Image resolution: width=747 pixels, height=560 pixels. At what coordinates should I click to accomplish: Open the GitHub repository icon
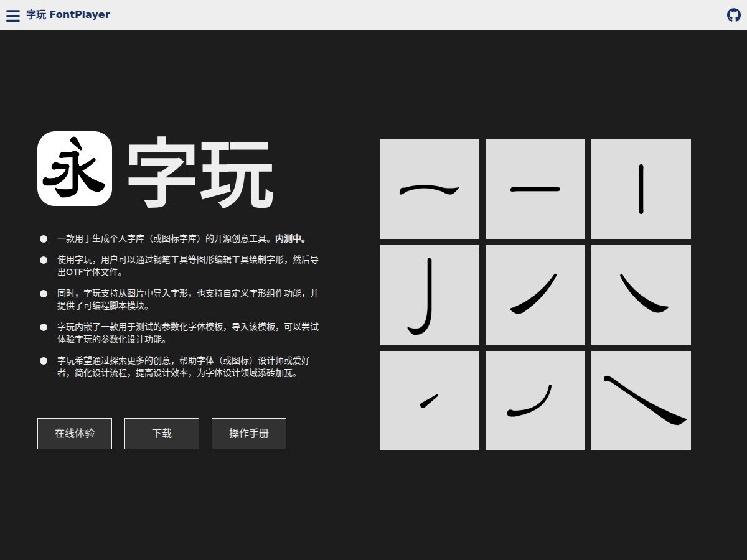click(x=734, y=15)
